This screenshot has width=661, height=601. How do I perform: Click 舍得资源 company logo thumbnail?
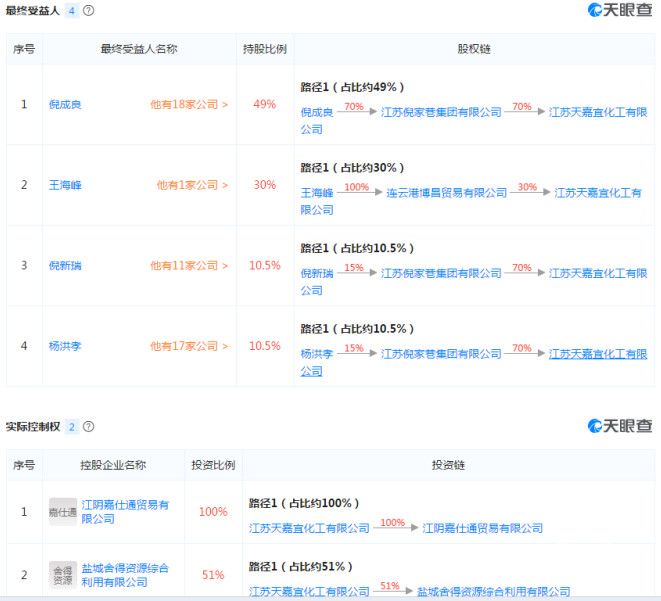(x=63, y=575)
